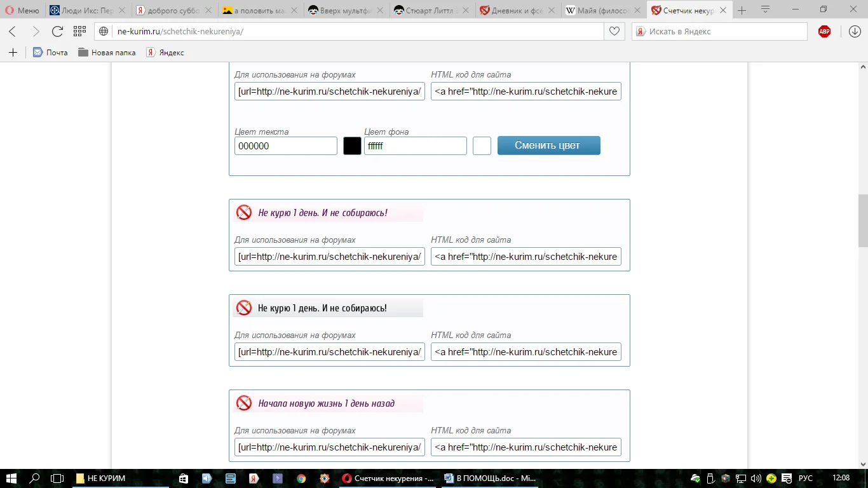Open the Yandex taskbar icon

[254, 478]
